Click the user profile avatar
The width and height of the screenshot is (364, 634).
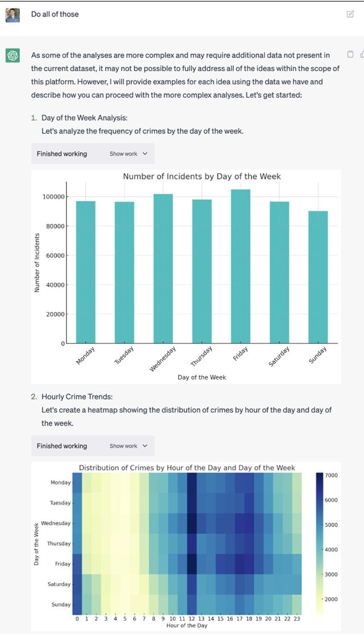click(13, 15)
